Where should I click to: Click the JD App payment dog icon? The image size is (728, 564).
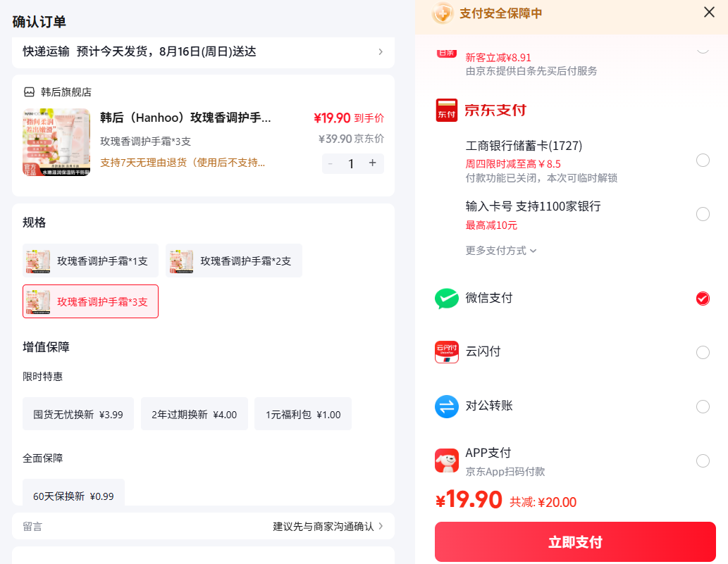pos(447,460)
